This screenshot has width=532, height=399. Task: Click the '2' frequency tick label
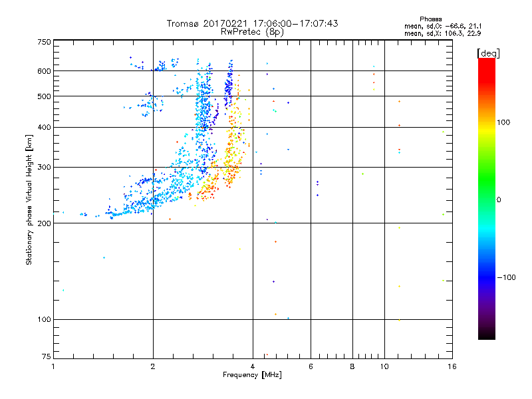pos(153,366)
